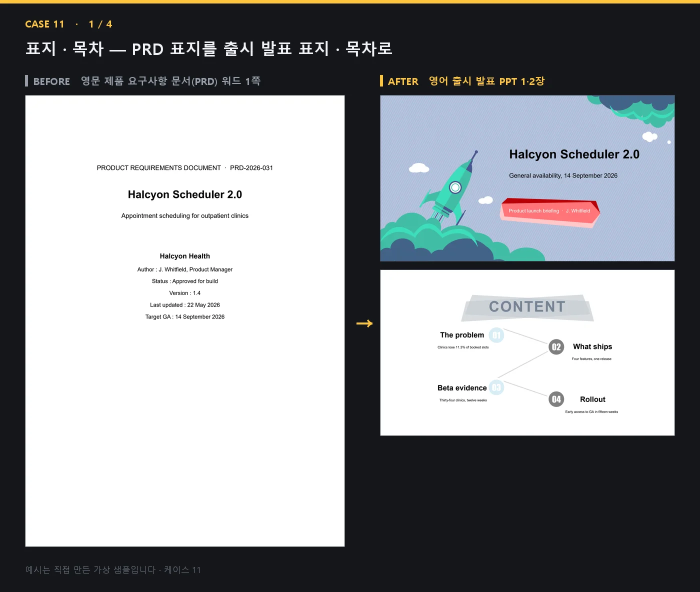Click the "Beta evidence" agenda heading
This screenshot has width=700, height=592.
[x=462, y=388]
